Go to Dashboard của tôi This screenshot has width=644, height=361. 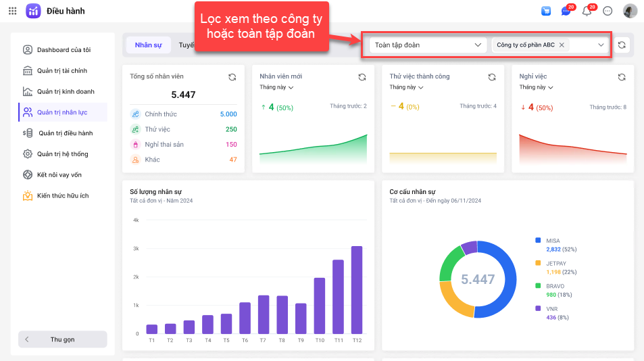tap(63, 50)
